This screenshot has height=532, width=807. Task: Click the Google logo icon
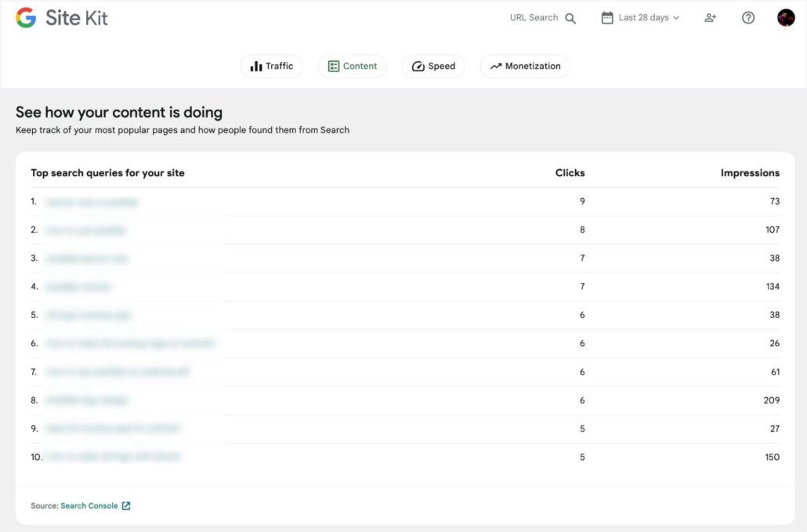tap(26, 18)
